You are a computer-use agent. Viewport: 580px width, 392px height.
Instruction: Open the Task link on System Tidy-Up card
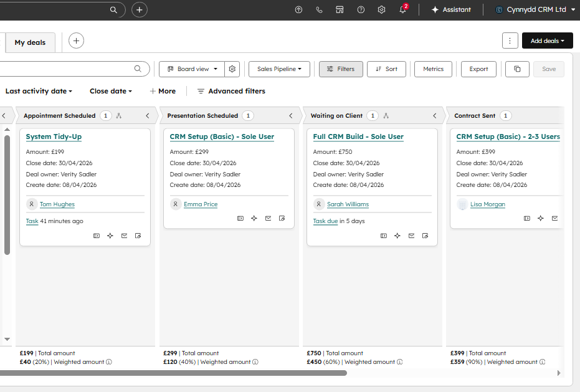[x=32, y=221]
